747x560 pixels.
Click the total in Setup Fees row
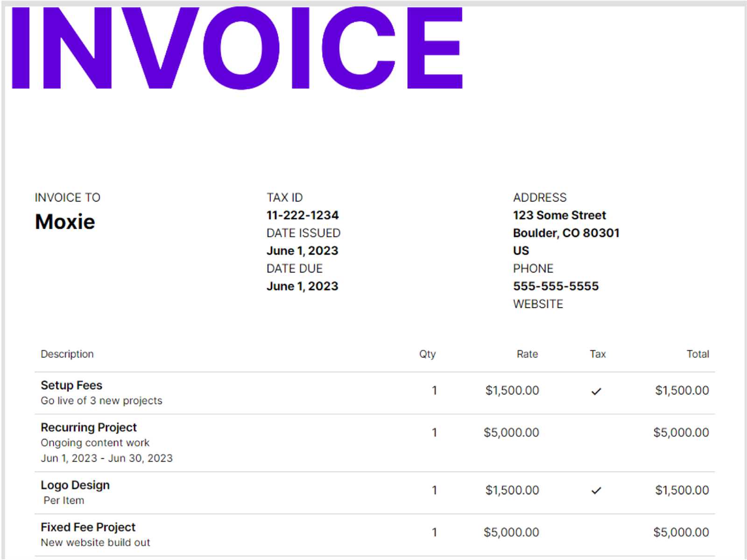coord(682,391)
